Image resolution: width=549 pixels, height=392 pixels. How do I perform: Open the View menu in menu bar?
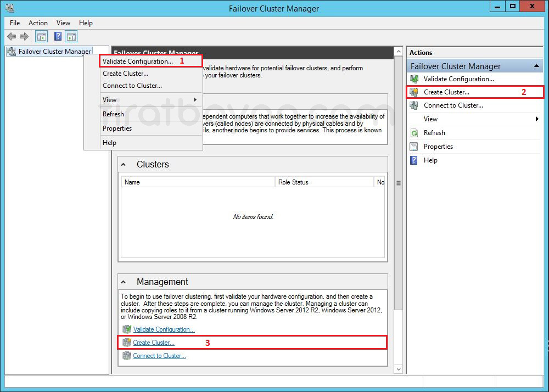63,23
